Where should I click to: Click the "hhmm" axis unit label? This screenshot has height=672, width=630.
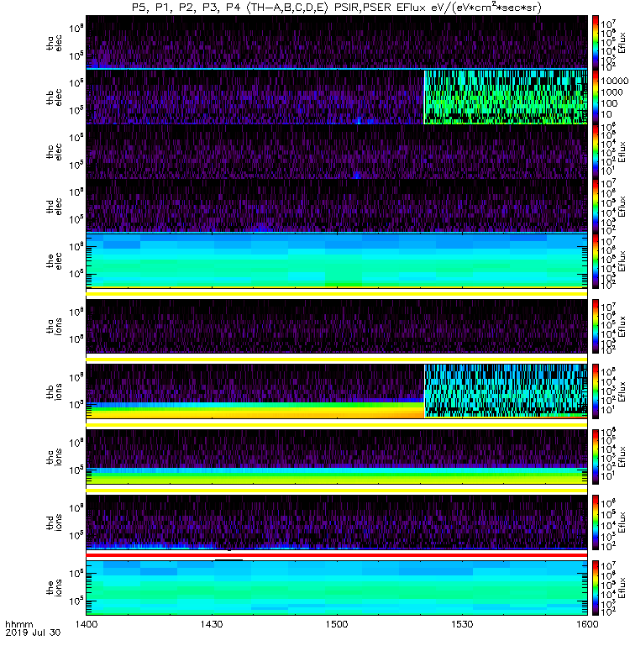(x=19, y=624)
